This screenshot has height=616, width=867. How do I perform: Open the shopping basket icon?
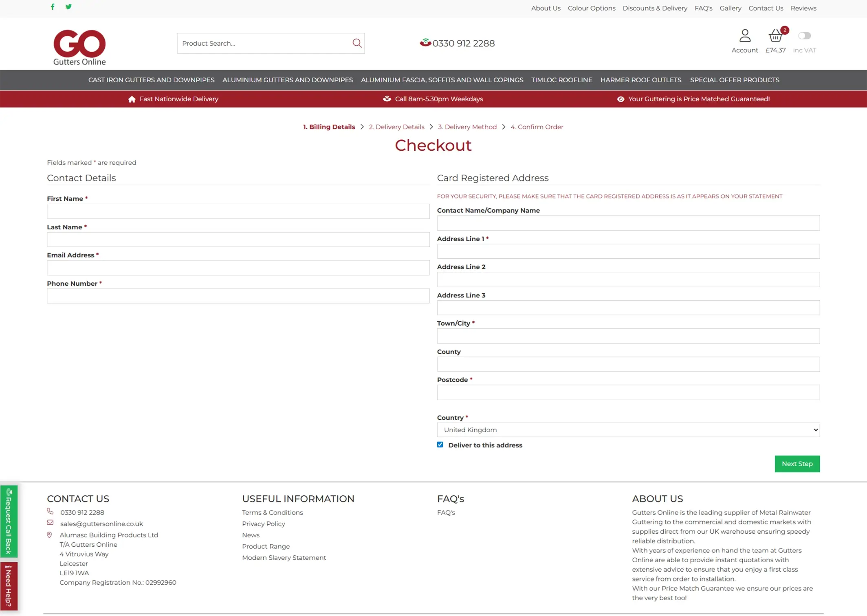coord(775,36)
